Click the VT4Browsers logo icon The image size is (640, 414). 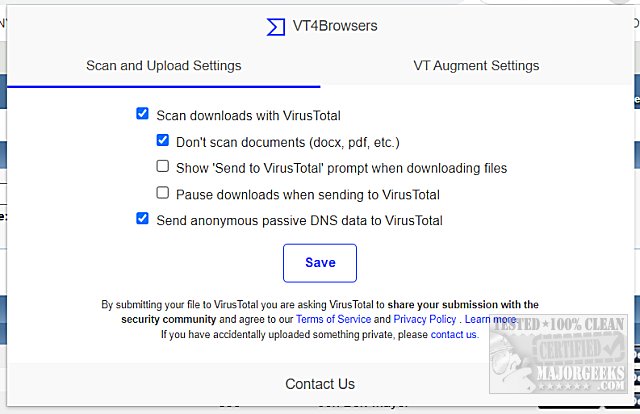click(276, 26)
